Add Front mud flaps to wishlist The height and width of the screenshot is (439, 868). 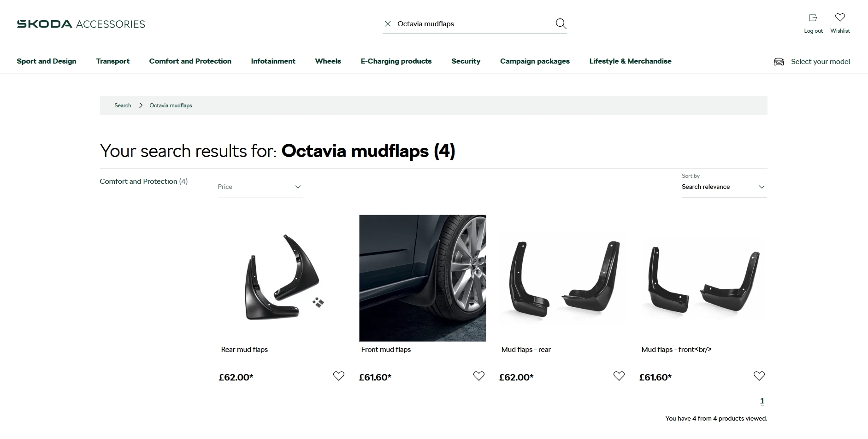478,376
